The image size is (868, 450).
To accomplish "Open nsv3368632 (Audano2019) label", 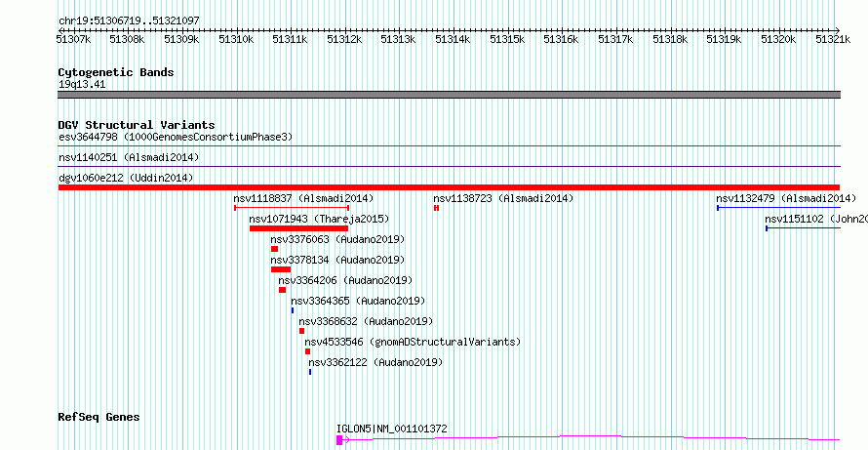I will (366, 321).
